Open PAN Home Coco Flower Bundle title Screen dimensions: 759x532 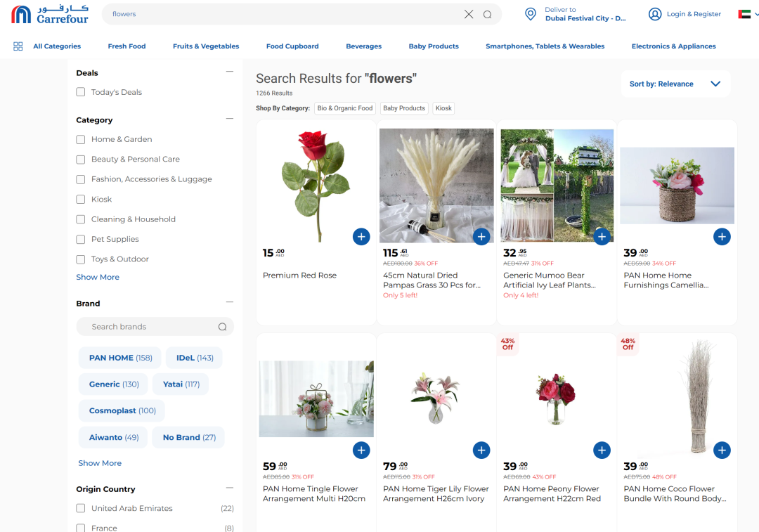pos(675,494)
